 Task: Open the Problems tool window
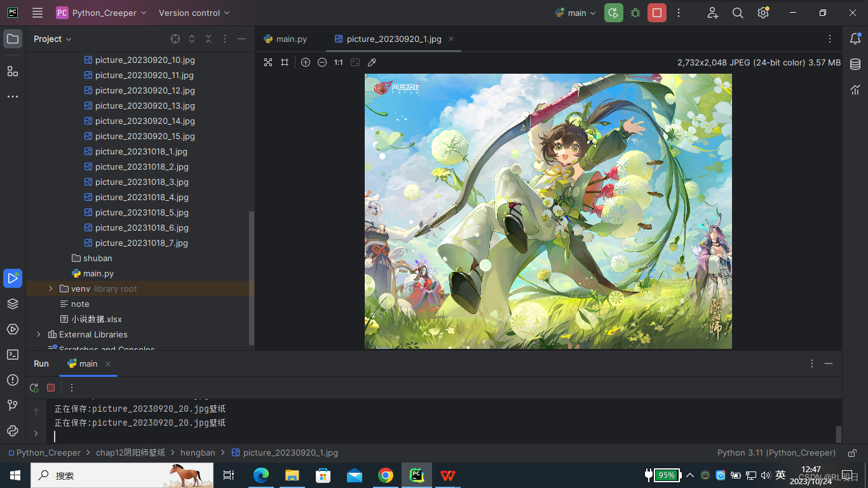(13, 380)
